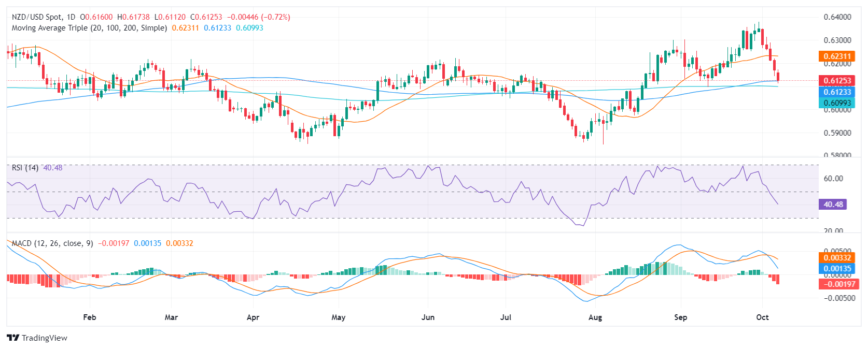The height and width of the screenshot is (349, 868).
Task: Click the May label on time axis
Action: tap(338, 317)
